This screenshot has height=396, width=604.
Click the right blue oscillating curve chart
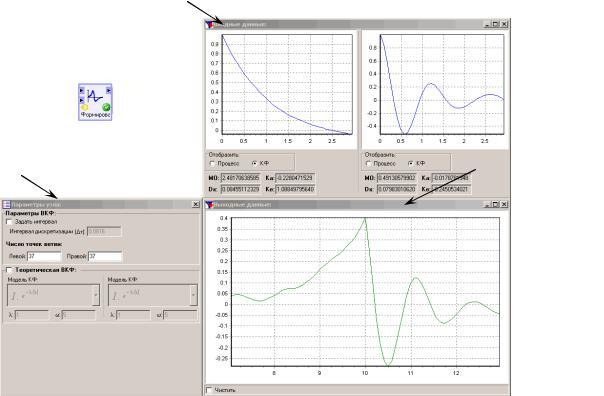[442, 84]
